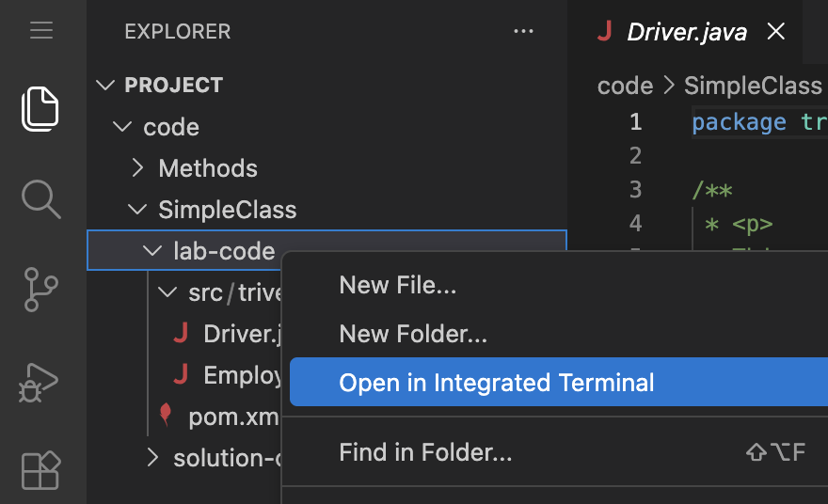828x504 pixels.
Task: Click the EXPLORER panel title
Action: click(x=178, y=32)
